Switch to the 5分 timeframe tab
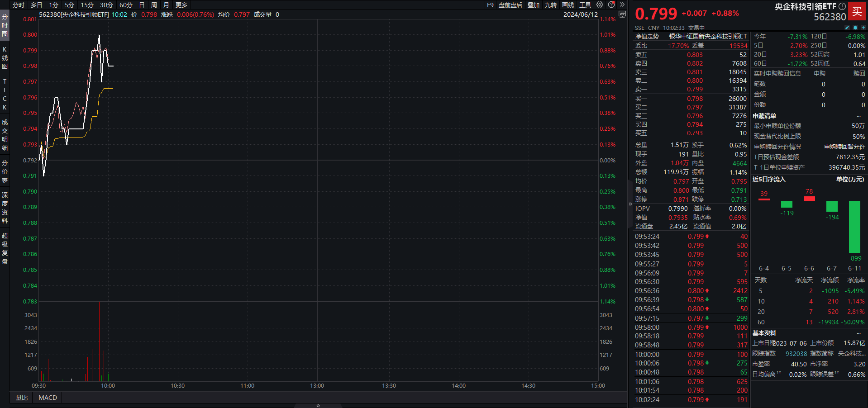Screen dimensions: 868x408 69,5
